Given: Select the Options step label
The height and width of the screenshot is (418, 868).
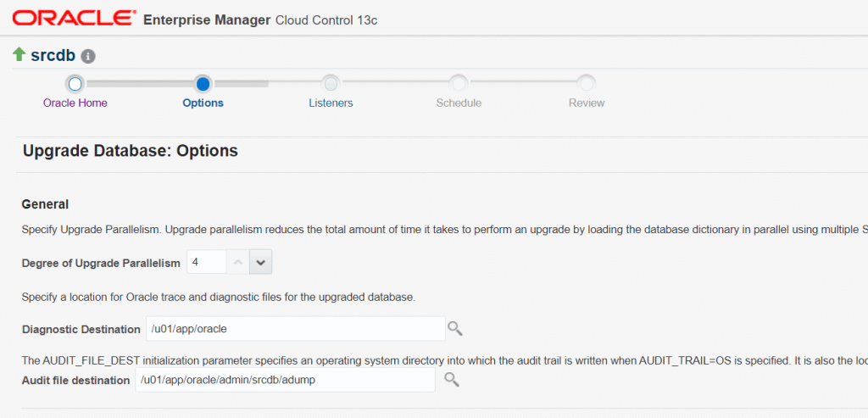Looking at the screenshot, I should point(203,103).
